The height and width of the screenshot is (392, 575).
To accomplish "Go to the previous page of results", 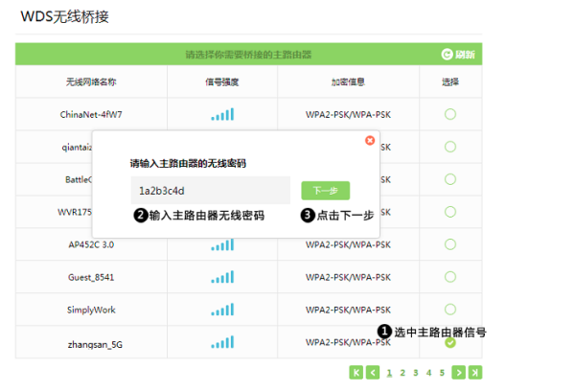I will coord(373,372).
